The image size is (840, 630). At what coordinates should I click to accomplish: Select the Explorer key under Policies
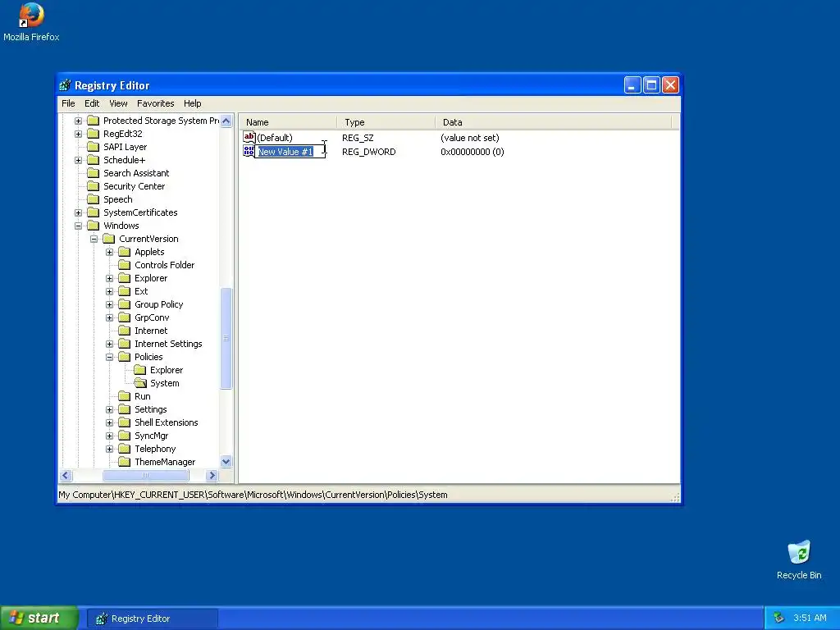[167, 370]
